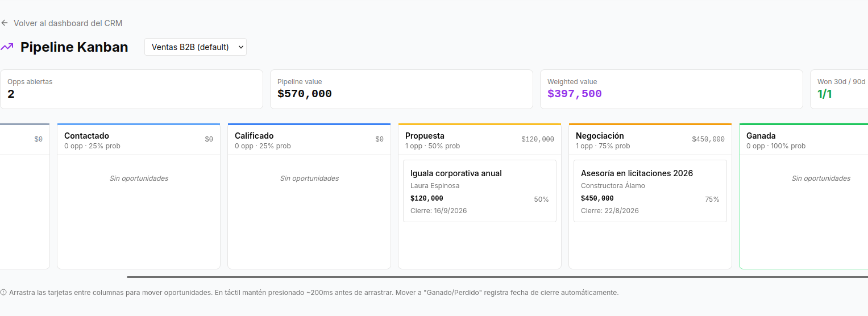
Task: Click the Calificado column total $0
Action: click(x=379, y=139)
